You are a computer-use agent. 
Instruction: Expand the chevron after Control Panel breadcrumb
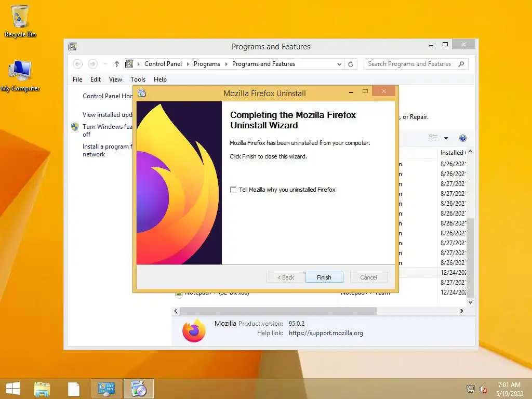click(188, 64)
